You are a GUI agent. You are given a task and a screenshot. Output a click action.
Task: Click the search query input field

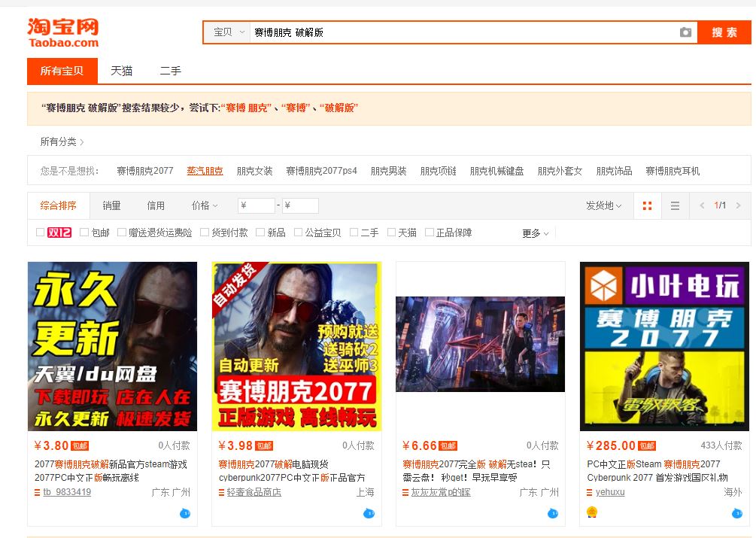(x=463, y=32)
